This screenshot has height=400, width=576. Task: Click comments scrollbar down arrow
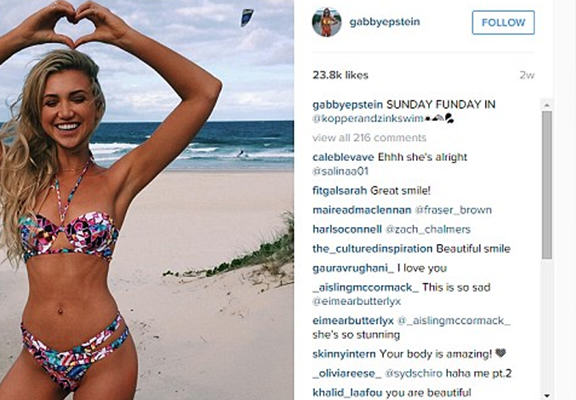(x=547, y=395)
